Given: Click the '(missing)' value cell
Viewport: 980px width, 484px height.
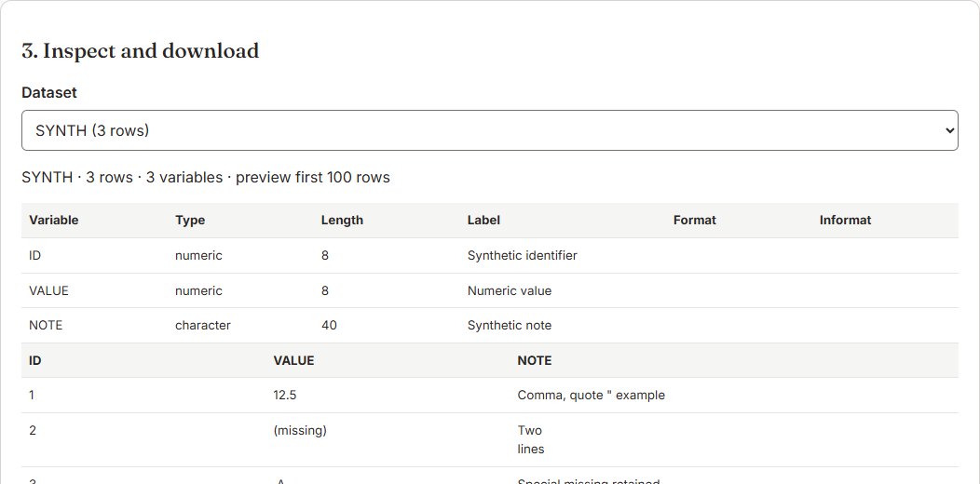Looking at the screenshot, I should [300, 430].
